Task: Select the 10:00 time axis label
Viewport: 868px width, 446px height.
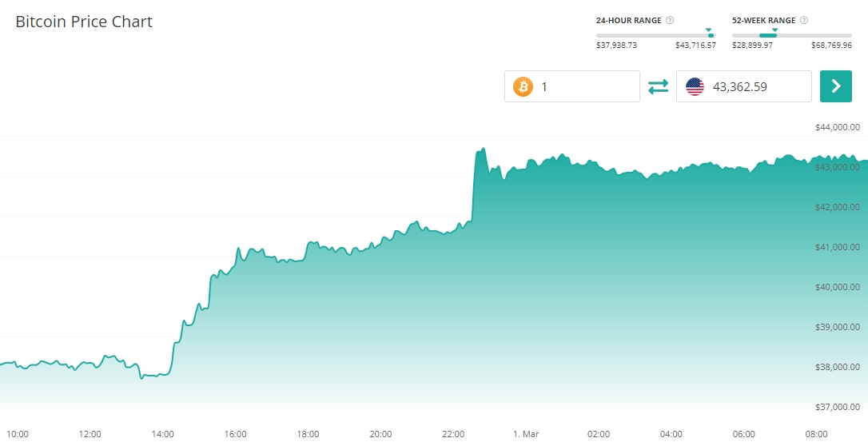Action: (x=17, y=434)
